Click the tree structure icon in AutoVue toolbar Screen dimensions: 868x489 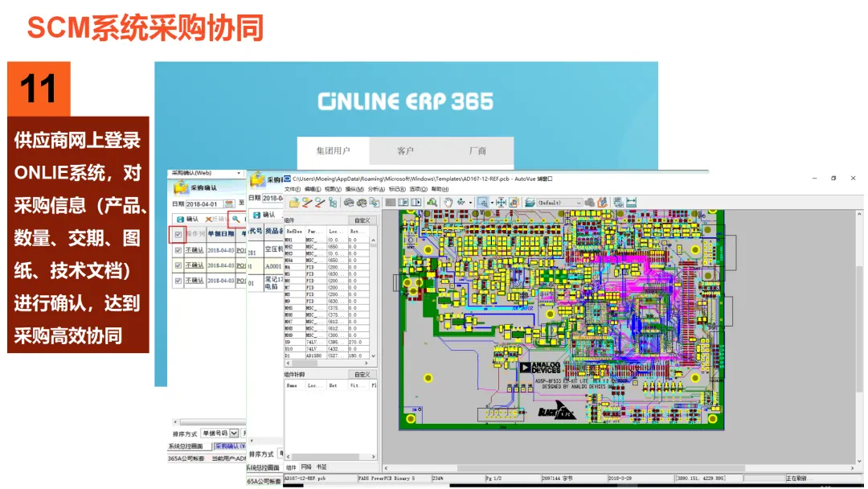pos(333,203)
